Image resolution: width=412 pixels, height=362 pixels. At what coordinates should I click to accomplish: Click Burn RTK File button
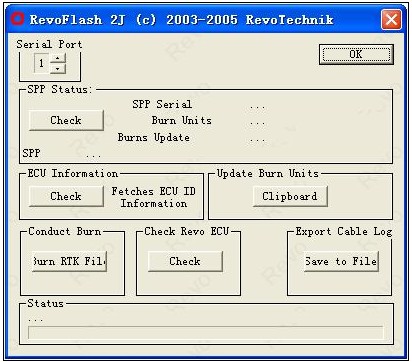click(69, 261)
